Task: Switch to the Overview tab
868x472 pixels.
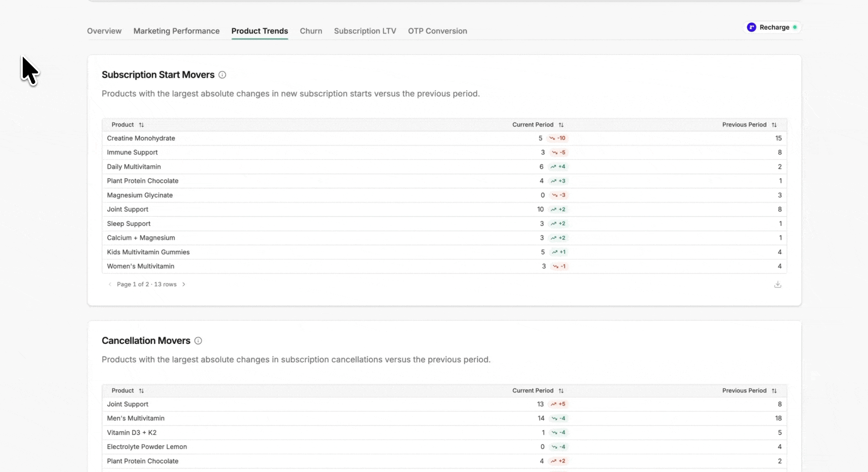Action: [x=104, y=31]
